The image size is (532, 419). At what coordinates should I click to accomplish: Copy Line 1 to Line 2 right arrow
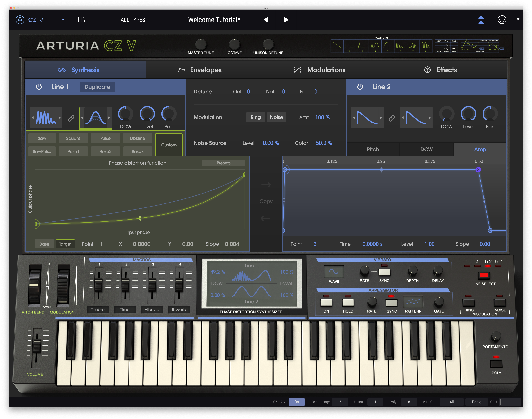tap(266, 185)
